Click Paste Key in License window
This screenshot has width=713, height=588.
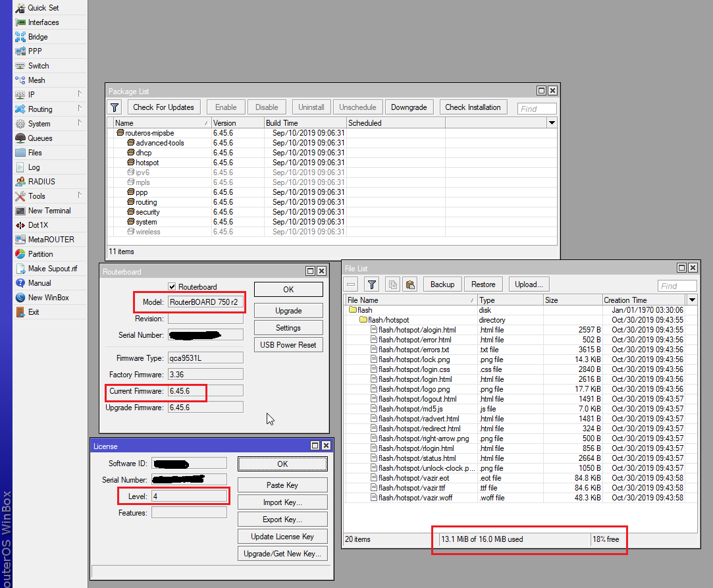[x=282, y=485]
